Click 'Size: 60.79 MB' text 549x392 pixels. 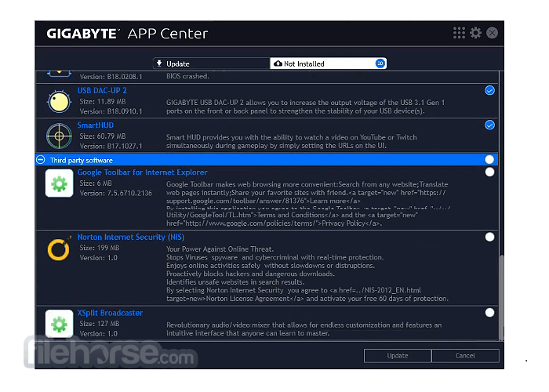pos(103,136)
